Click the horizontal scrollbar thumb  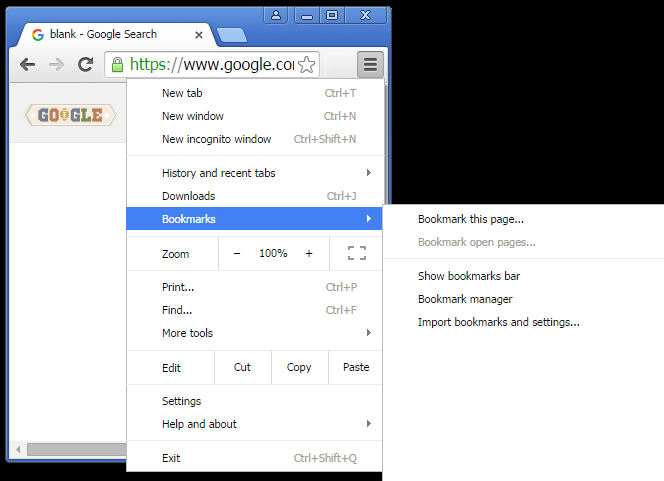[77, 449]
